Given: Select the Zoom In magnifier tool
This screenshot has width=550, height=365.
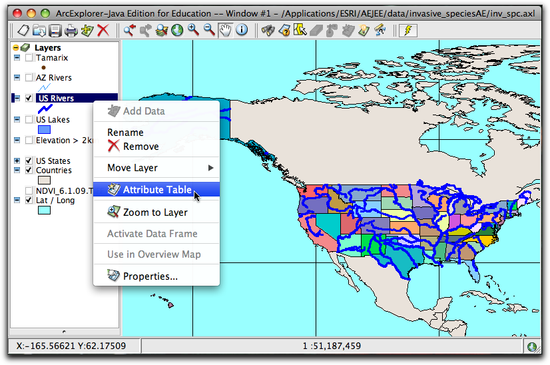Looking at the screenshot, I should coord(193,30).
